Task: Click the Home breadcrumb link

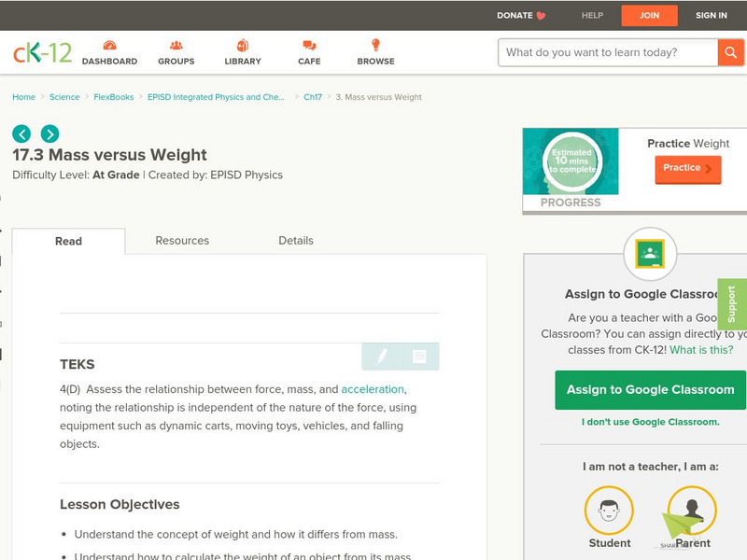Action: point(24,97)
